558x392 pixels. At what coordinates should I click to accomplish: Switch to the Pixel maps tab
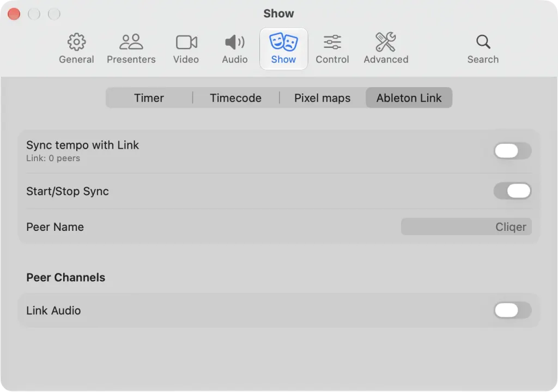(x=323, y=98)
